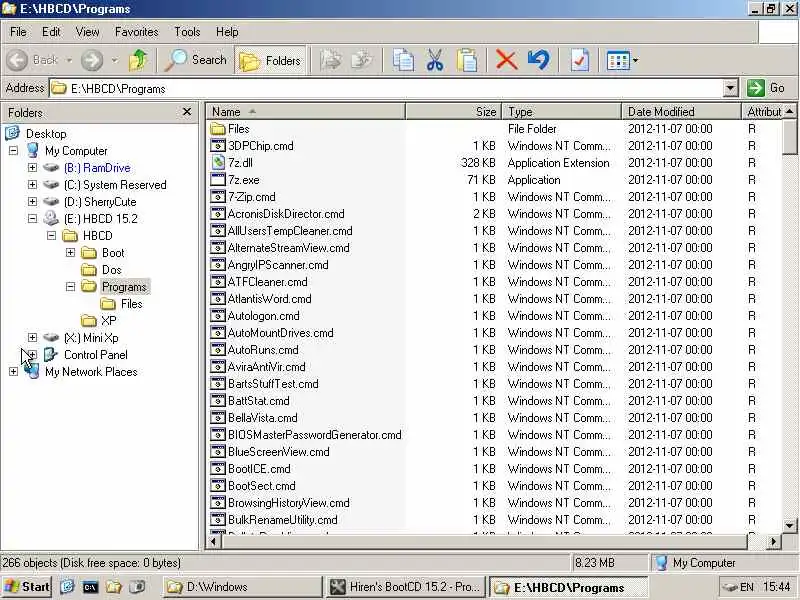Viewport: 800px width, 600px height.
Task: Click the Move To toolbar icon
Action: click(331, 60)
